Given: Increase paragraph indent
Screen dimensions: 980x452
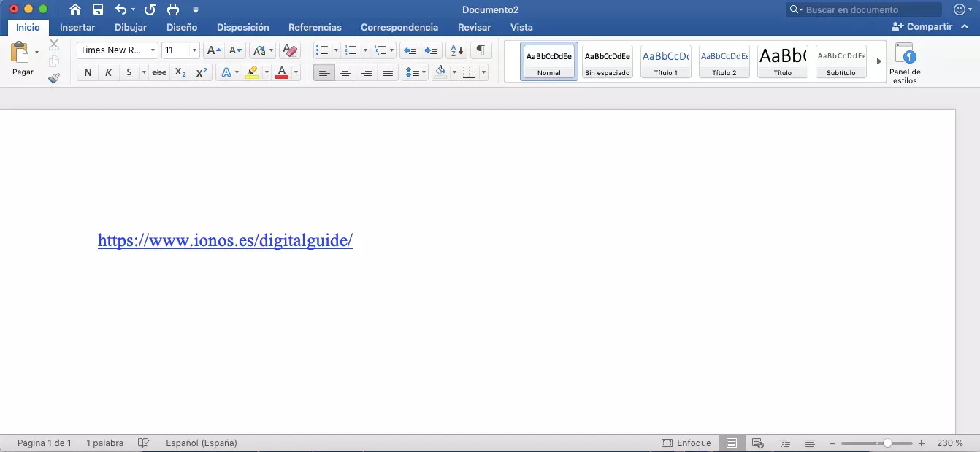Looking at the screenshot, I should [x=432, y=50].
